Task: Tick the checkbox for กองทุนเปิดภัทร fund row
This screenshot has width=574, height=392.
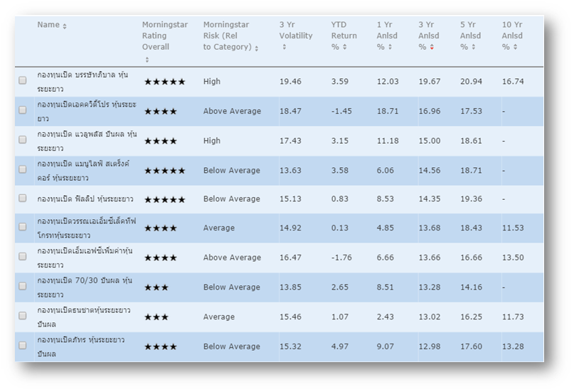Action: [23, 346]
